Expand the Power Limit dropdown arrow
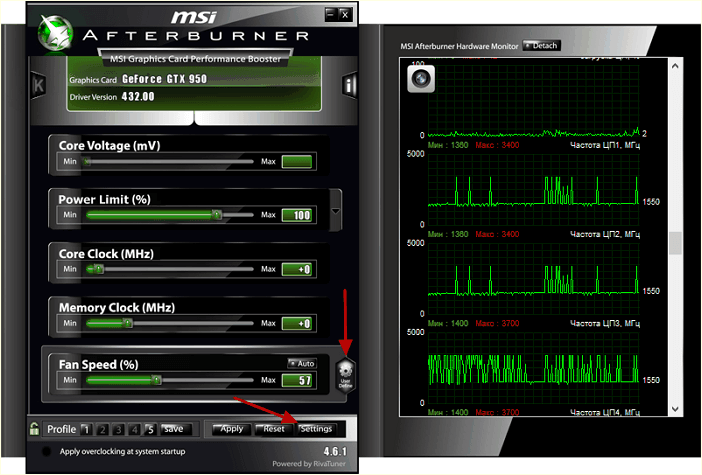 (336, 210)
